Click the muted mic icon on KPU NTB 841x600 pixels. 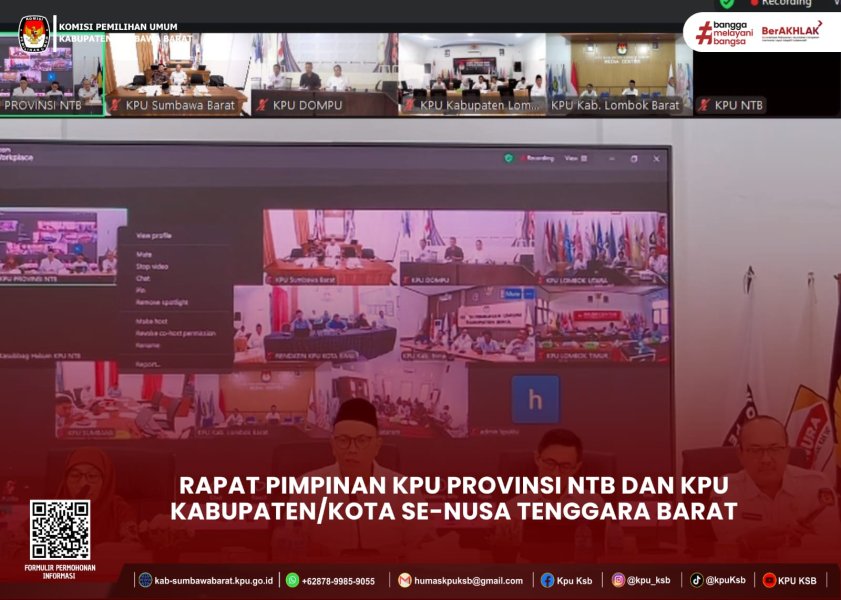pos(704,105)
